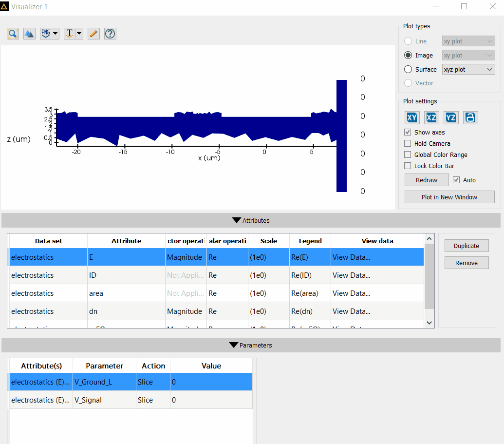The width and height of the screenshot is (504, 444).
Task: Click the Remove button
Action: coord(467,263)
